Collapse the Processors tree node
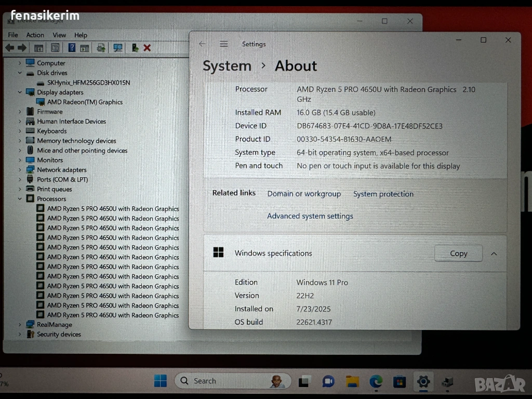This screenshot has width=532, height=399. coord(20,199)
